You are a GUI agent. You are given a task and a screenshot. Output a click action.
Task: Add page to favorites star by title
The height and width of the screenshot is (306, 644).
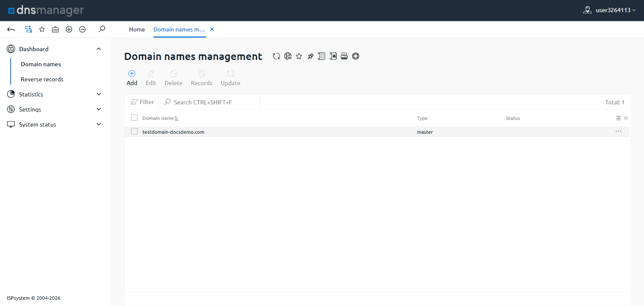pyautogui.click(x=299, y=56)
